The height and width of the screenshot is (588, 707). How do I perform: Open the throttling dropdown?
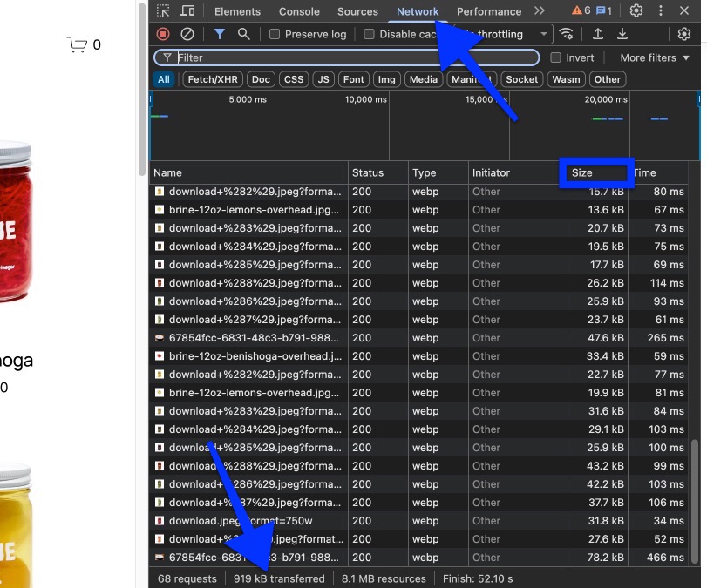click(x=544, y=34)
